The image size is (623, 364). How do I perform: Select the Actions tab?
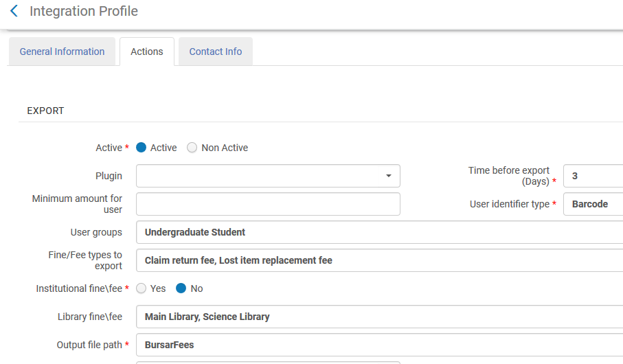147,52
